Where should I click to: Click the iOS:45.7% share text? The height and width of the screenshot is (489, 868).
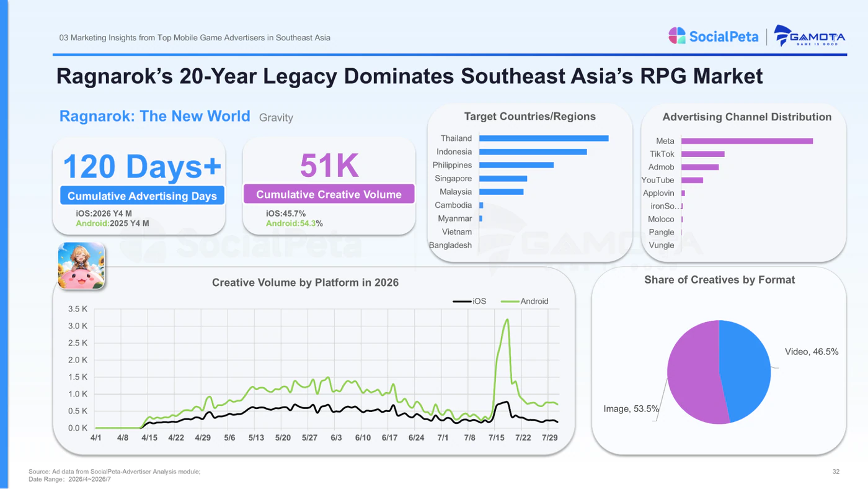(x=286, y=214)
